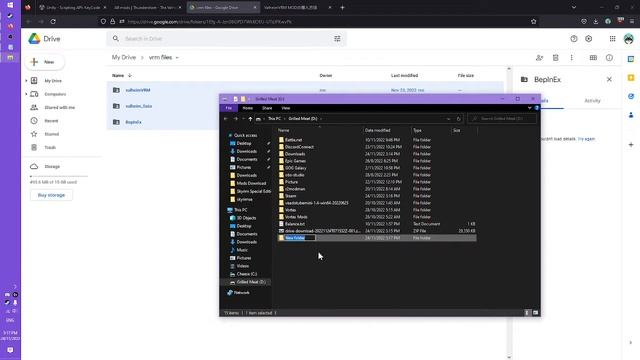Screen dimensions: 640x360
Task: Open Mods Download in Quick access
Action: (251, 184)
